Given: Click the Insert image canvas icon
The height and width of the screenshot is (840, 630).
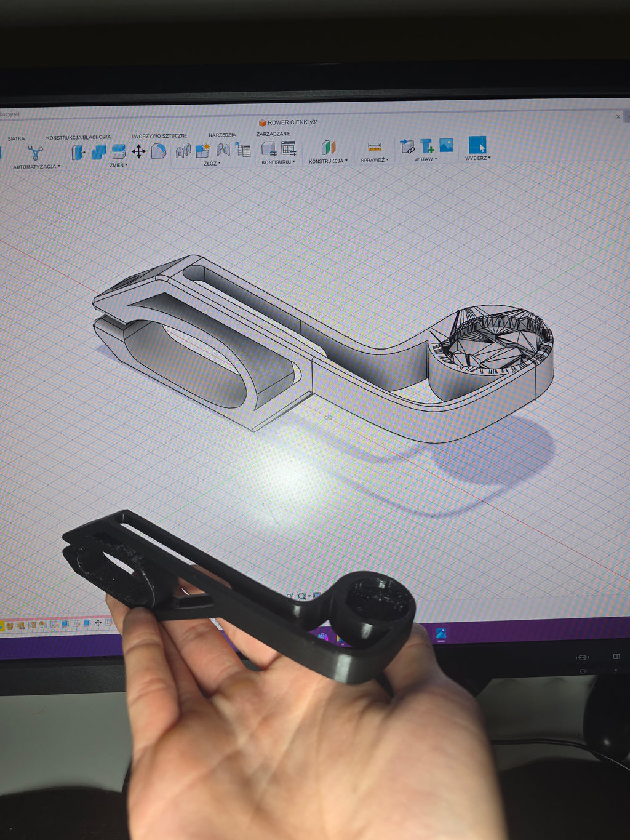Looking at the screenshot, I should click(446, 145).
